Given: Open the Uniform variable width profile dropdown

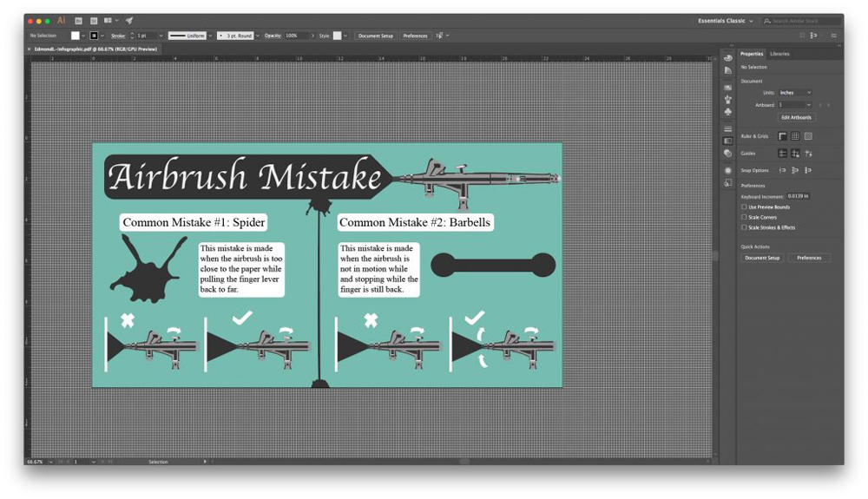Looking at the screenshot, I should coord(210,36).
